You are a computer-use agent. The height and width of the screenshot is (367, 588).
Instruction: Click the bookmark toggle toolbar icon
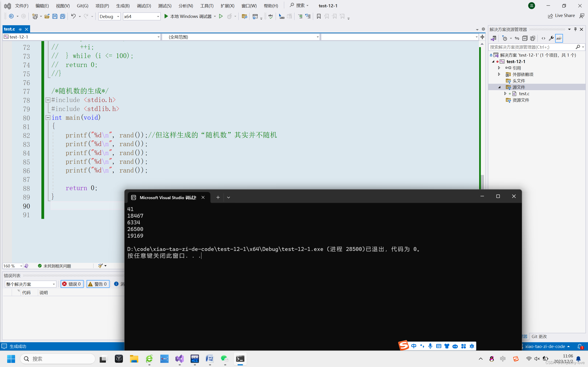(319, 16)
